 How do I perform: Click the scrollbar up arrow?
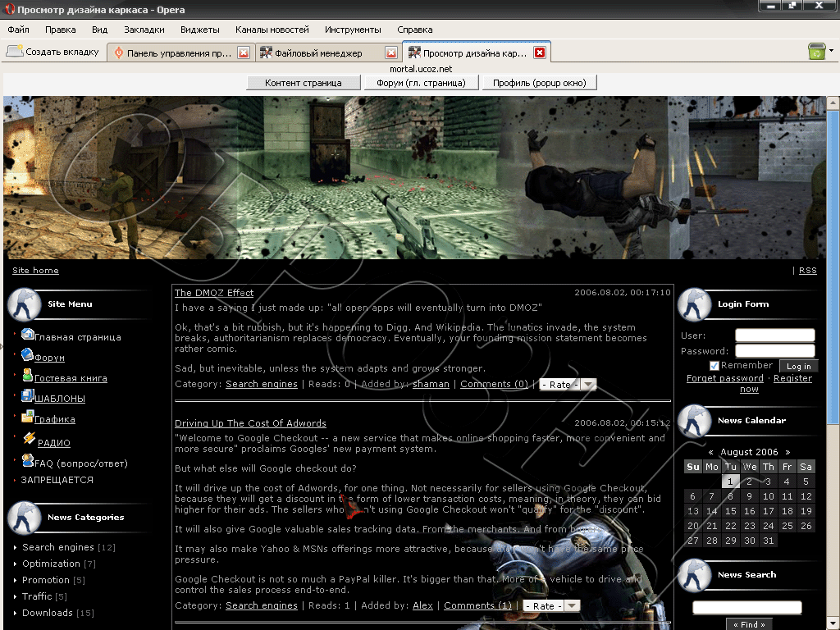(833, 103)
